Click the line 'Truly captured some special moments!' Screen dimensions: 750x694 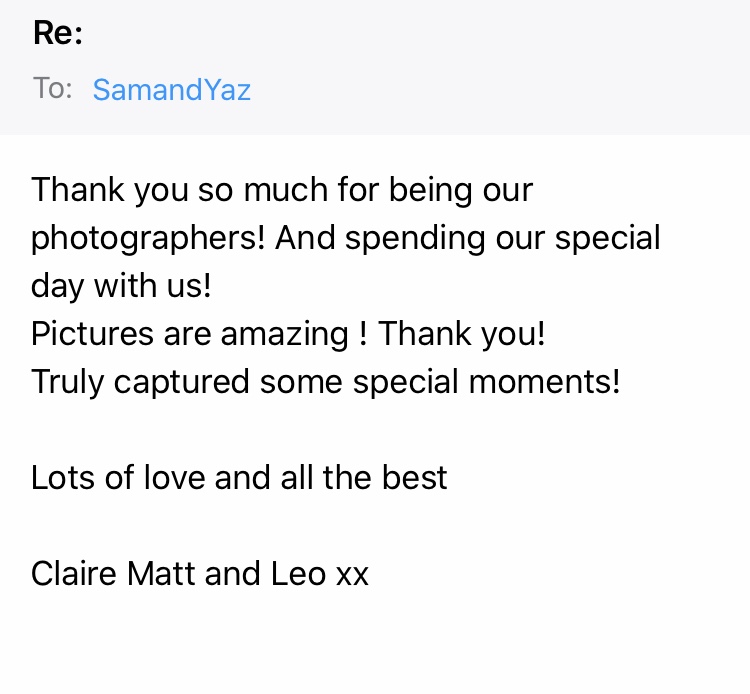pos(326,382)
